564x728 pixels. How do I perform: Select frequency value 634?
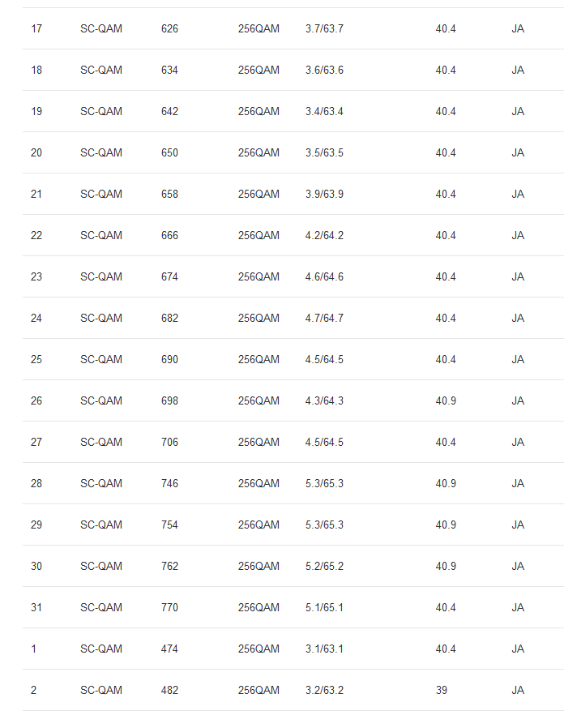[169, 70]
